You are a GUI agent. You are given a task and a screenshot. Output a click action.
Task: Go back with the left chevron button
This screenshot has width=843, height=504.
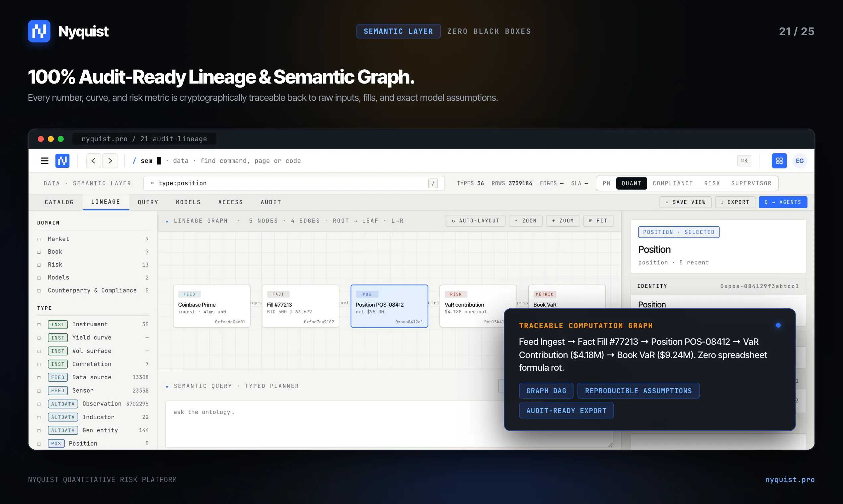(94, 160)
